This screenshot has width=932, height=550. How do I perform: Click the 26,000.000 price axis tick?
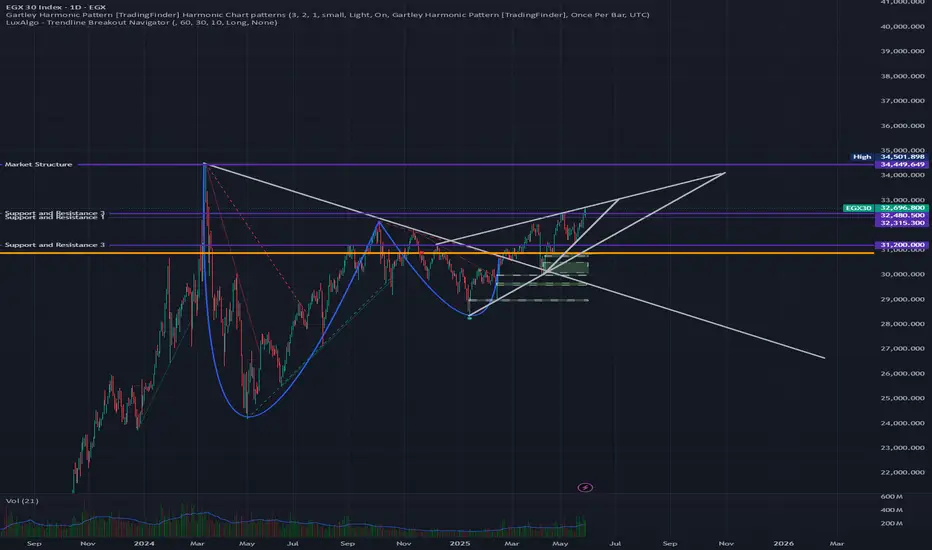pos(902,373)
